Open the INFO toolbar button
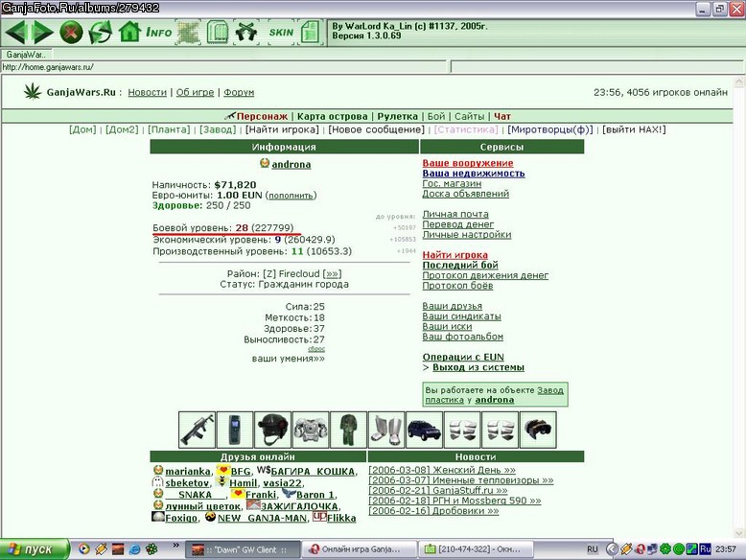 coord(158,33)
